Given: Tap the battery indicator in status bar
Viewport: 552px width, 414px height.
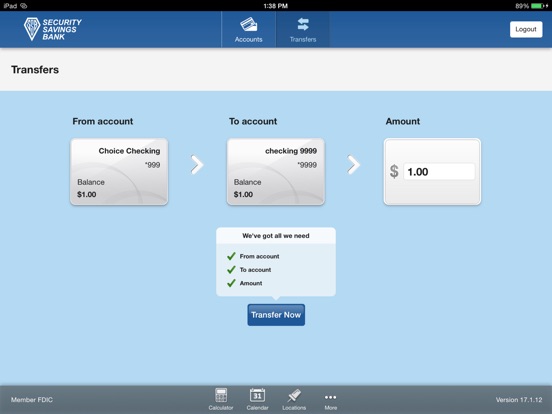Looking at the screenshot, I should [538, 6].
